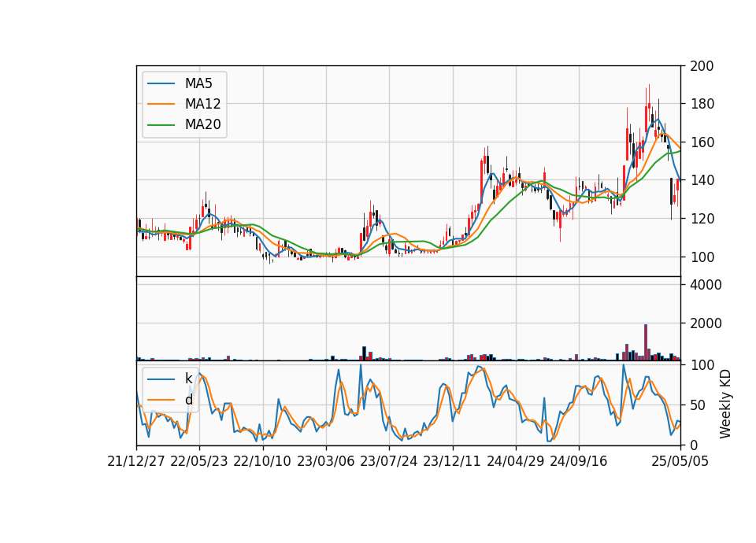This screenshot has width=756, height=543.
Task: Click the 180 price axis label
Action: 702,104
